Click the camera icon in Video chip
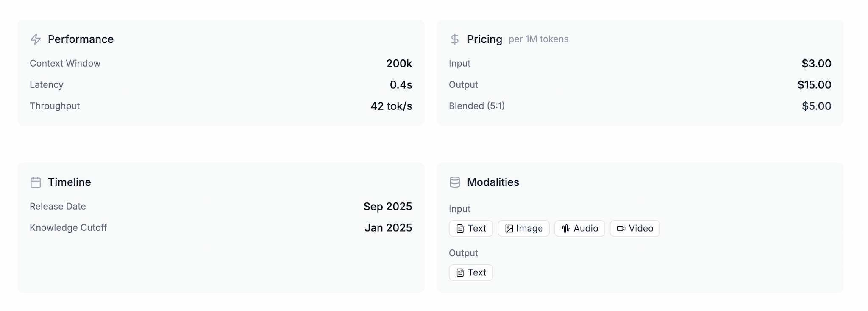Viewport: 868px width, 311px height. pos(621,229)
